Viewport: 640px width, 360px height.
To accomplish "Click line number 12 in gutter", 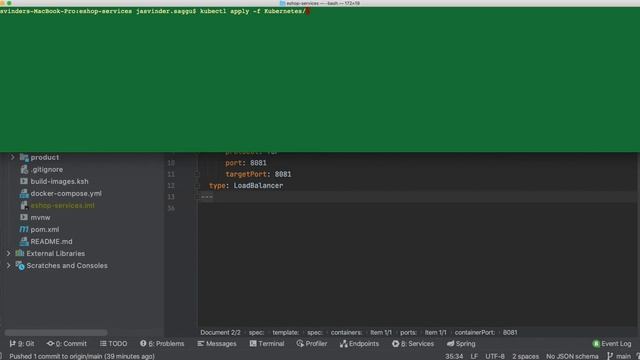I will pyautogui.click(x=171, y=186).
